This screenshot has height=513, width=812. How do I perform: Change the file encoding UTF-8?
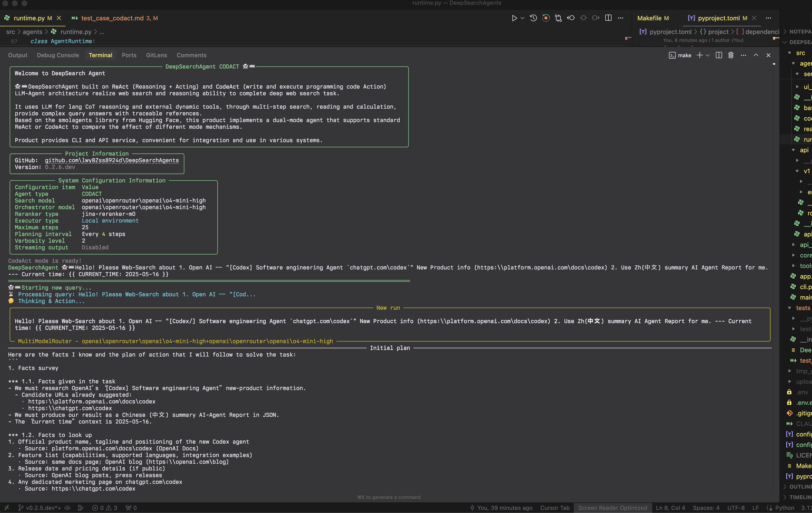pos(736,507)
